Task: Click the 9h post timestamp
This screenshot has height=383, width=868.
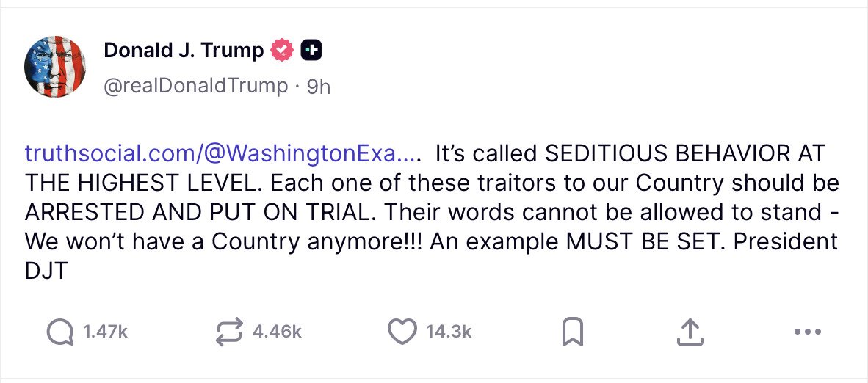Action: click(318, 87)
